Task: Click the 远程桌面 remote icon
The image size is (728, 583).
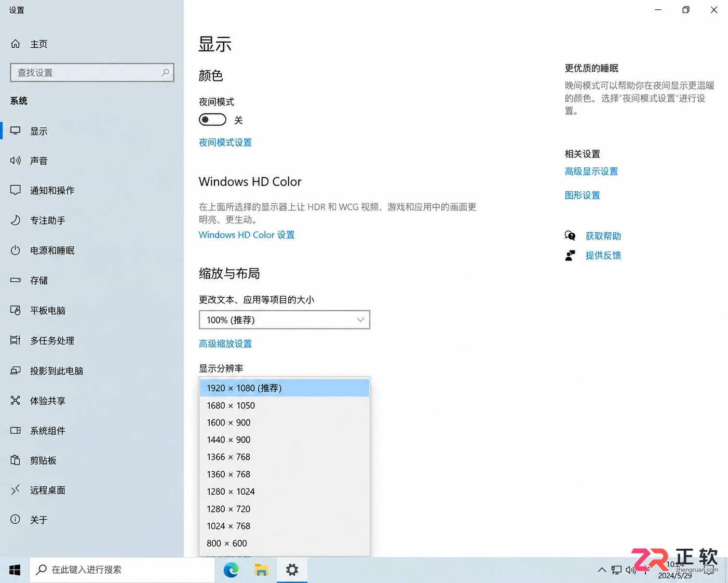Action: pyautogui.click(x=16, y=489)
